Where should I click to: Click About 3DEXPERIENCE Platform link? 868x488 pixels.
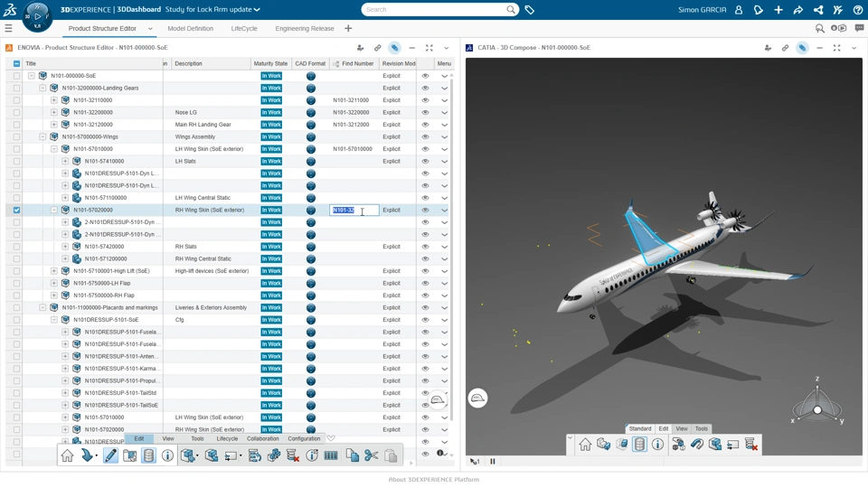click(x=434, y=479)
